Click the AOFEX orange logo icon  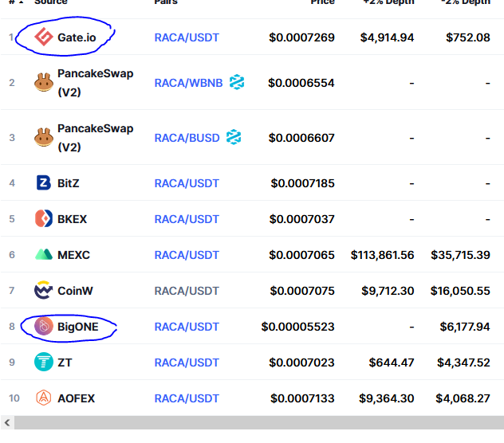point(44,398)
